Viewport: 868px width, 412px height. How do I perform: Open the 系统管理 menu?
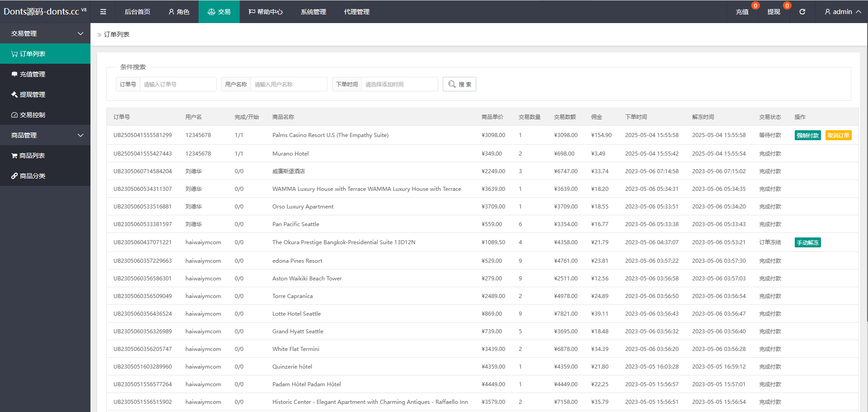[x=313, y=12]
